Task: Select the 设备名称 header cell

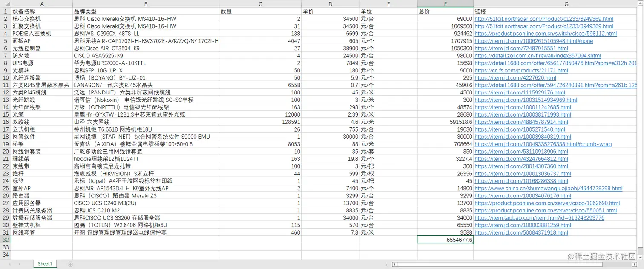Action: click(42, 11)
